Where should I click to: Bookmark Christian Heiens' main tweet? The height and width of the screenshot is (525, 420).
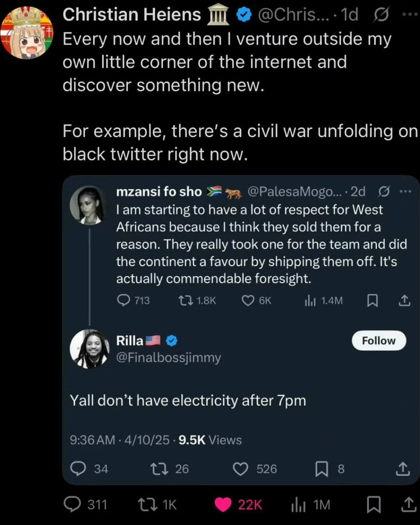tap(373, 504)
